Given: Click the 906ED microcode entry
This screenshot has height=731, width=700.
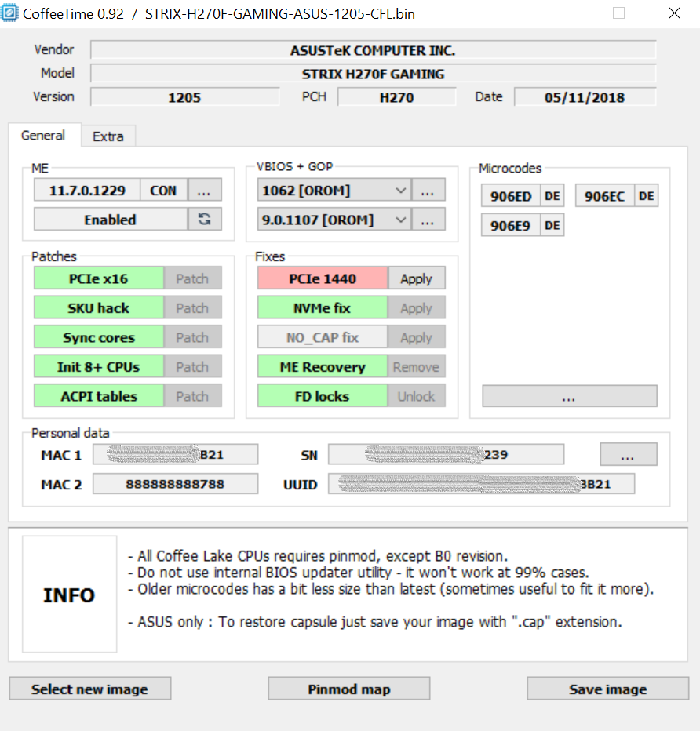Looking at the screenshot, I should (x=511, y=196).
